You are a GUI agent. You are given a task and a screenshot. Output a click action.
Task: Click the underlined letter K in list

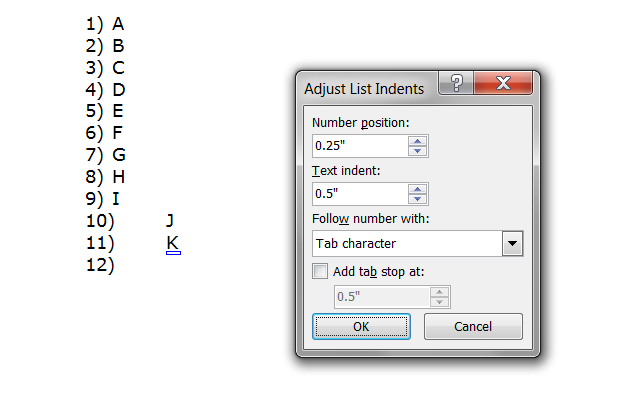pyautogui.click(x=173, y=243)
